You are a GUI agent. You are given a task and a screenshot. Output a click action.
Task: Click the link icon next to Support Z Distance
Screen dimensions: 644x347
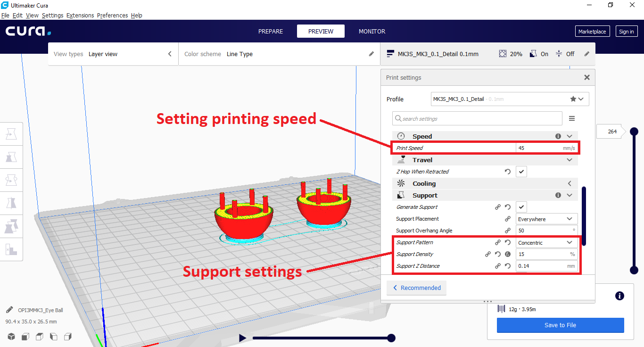click(x=498, y=266)
